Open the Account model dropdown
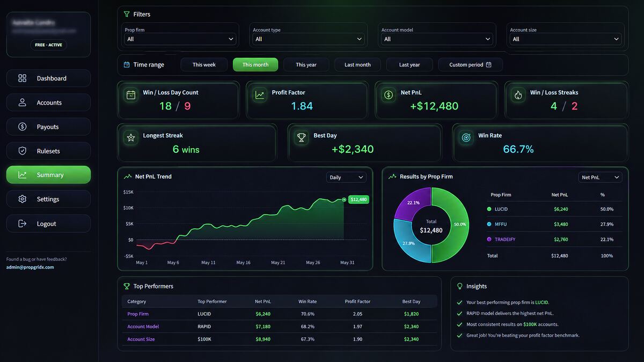Image resolution: width=644 pixels, height=362 pixels. tap(437, 39)
